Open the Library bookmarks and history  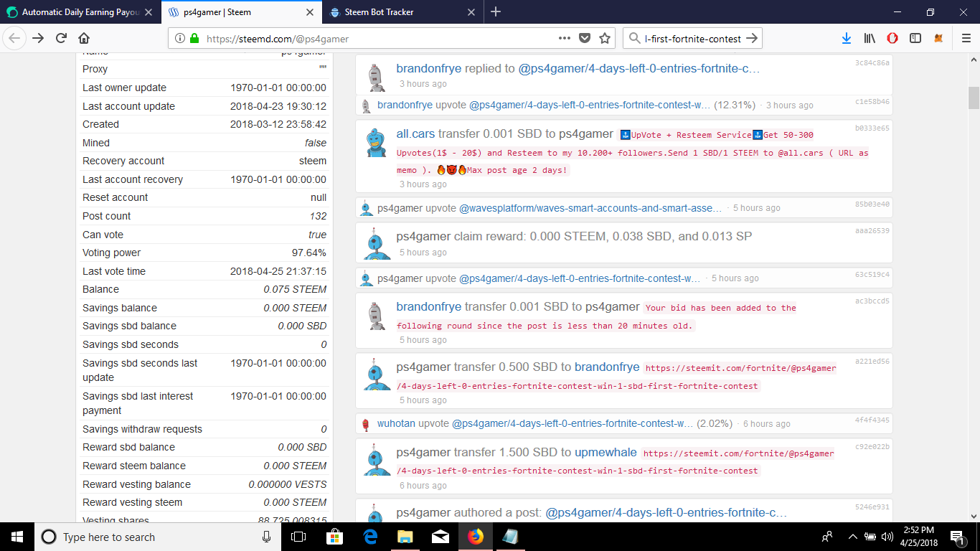(x=870, y=38)
